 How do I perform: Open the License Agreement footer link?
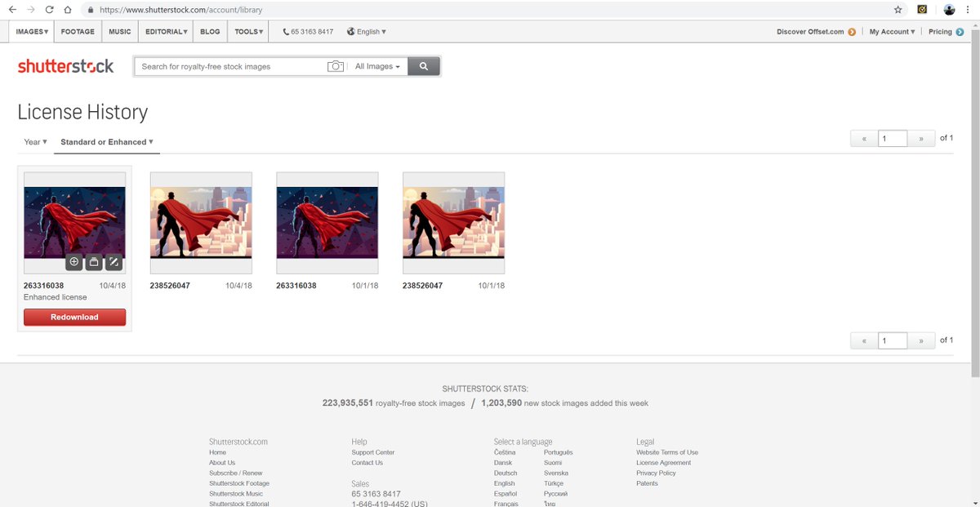[664, 463]
